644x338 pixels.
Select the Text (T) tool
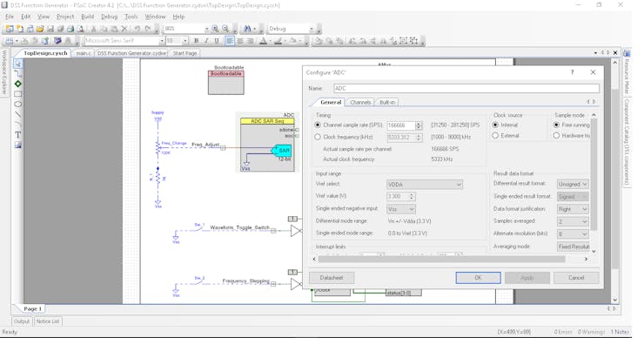pyautogui.click(x=18, y=134)
